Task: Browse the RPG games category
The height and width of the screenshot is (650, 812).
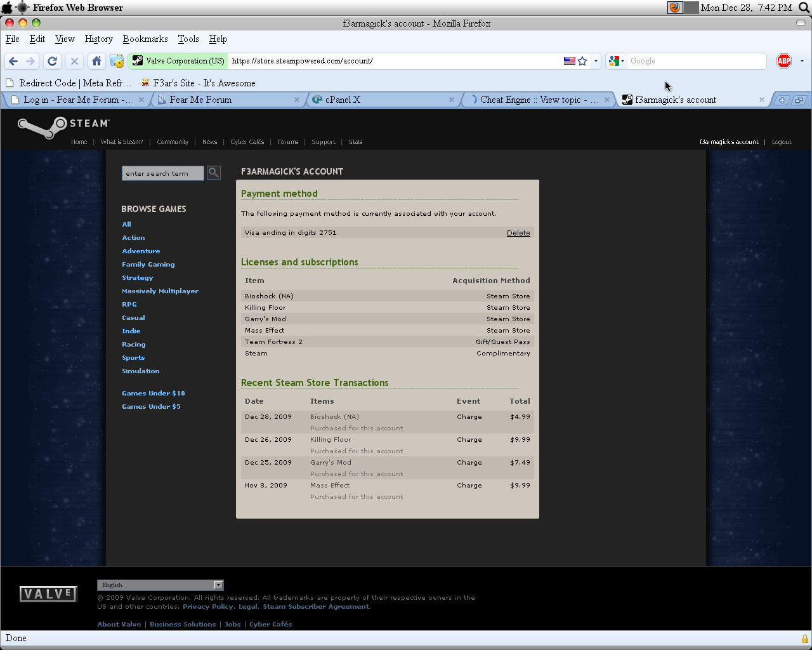Action: [129, 305]
